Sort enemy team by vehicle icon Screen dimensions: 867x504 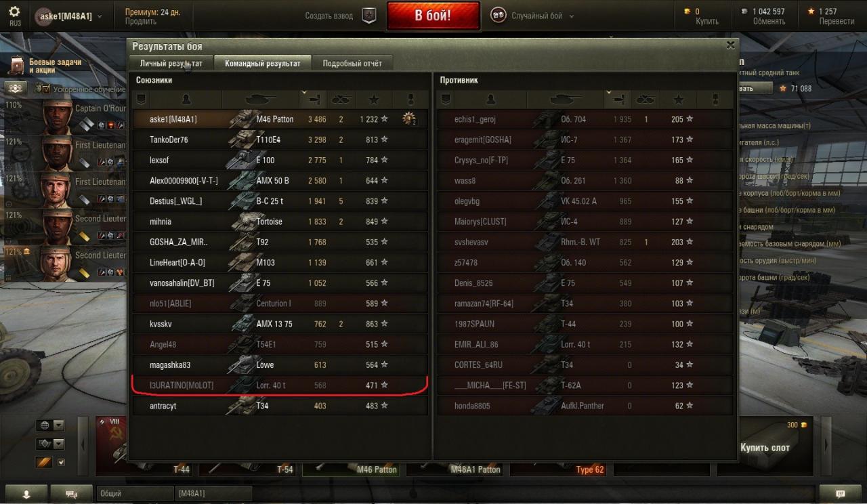[565, 100]
